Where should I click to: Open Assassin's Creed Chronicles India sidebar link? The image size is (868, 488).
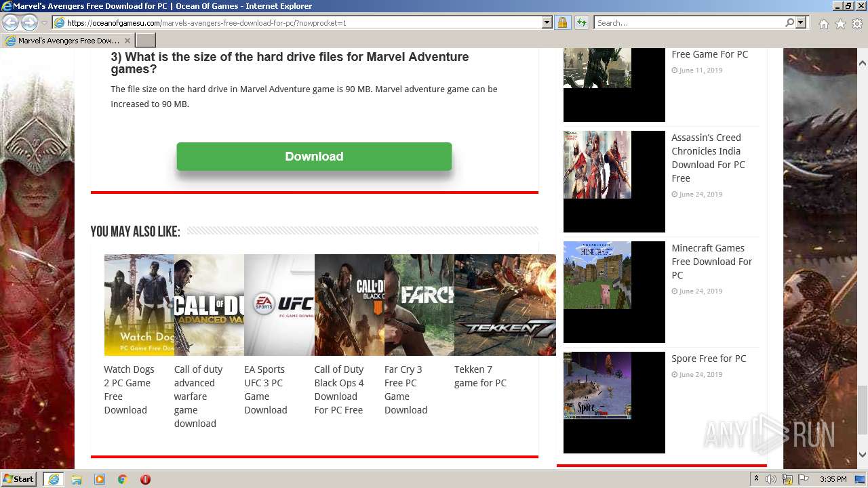point(708,158)
